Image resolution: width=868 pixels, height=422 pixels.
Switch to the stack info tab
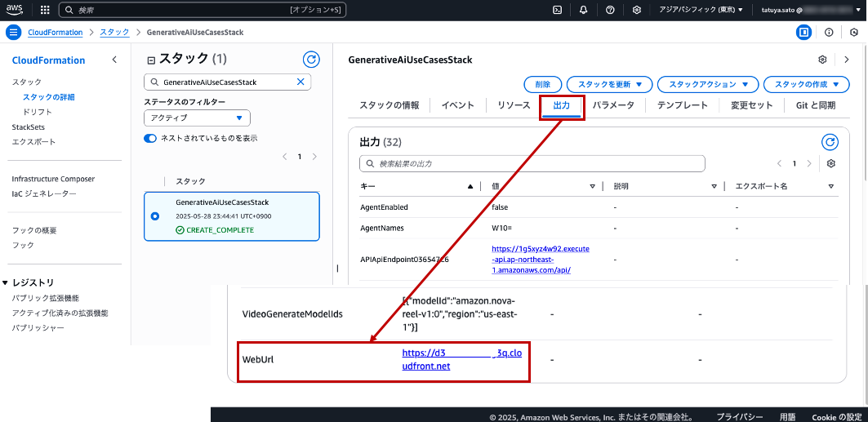coord(389,105)
